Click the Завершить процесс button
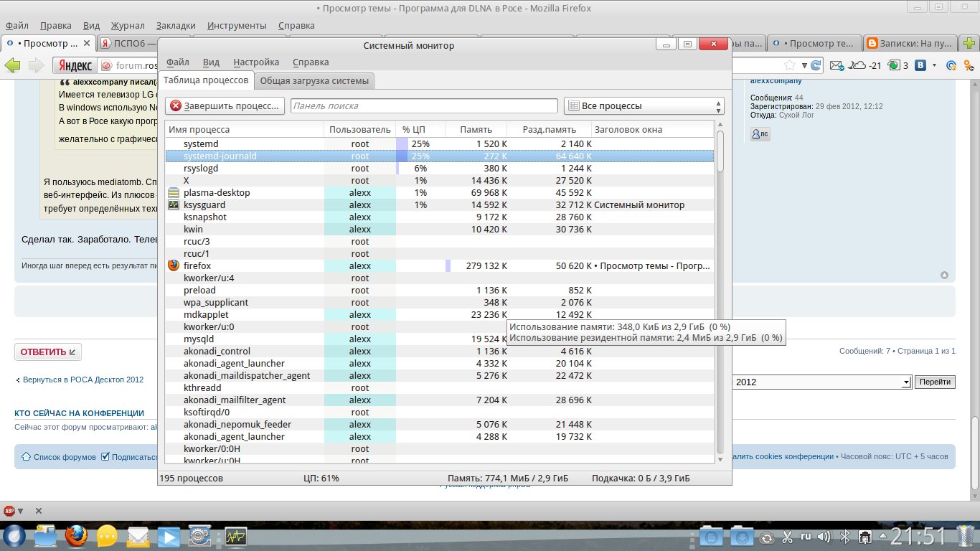 [x=225, y=106]
